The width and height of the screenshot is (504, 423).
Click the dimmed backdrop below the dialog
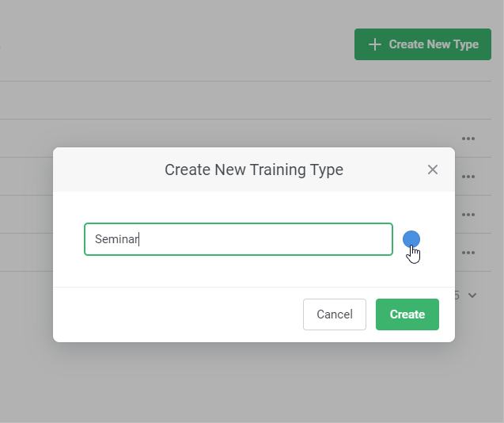tap(253, 384)
